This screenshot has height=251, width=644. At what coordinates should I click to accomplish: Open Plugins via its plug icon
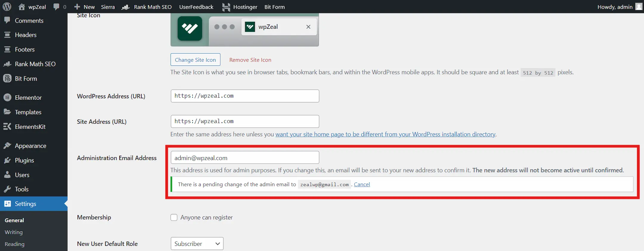[7, 160]
